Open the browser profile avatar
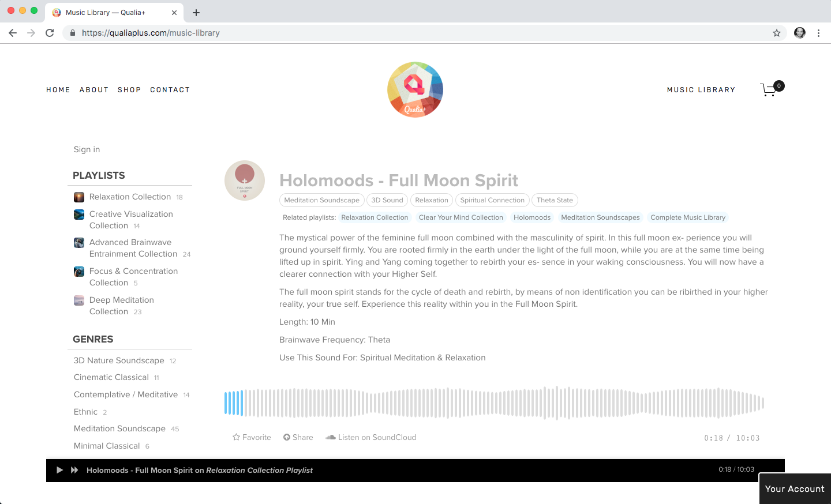This screenshot has height=504, width=831. [800, 33]
